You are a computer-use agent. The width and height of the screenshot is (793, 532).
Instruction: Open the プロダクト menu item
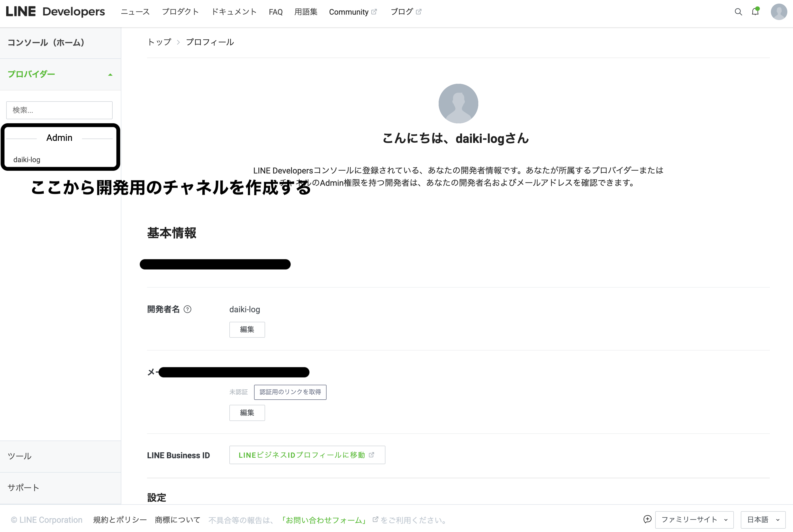pos(180,12)
